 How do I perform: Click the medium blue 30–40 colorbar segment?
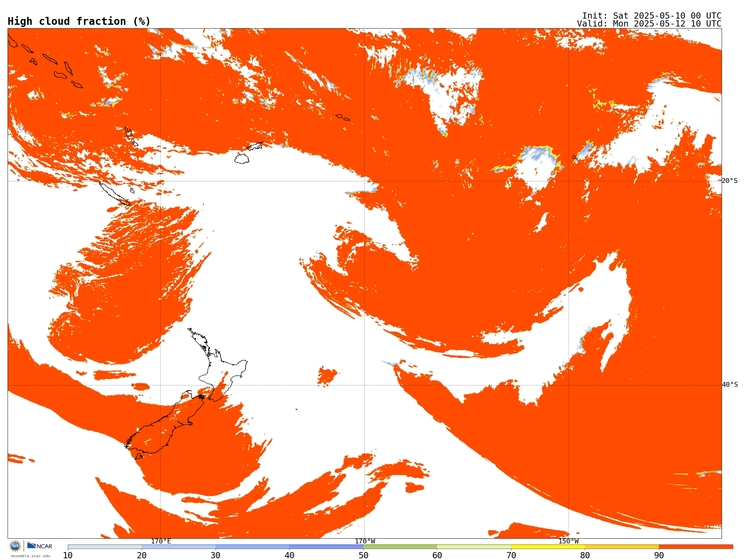252,547
